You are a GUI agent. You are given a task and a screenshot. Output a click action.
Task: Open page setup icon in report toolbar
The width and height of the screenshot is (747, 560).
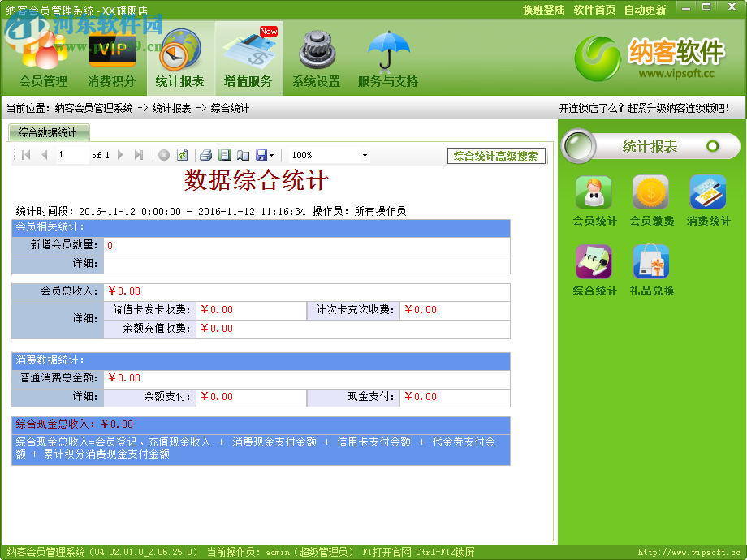241,155
